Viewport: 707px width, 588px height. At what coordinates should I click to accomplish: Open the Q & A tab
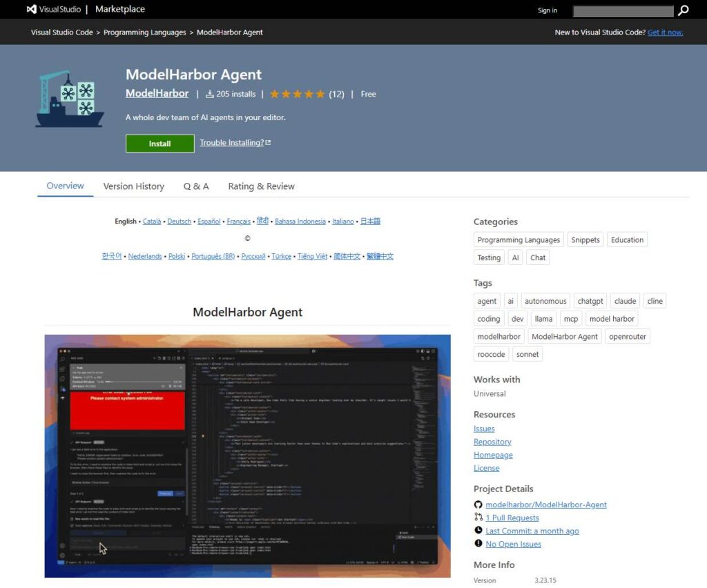[196, 186]
